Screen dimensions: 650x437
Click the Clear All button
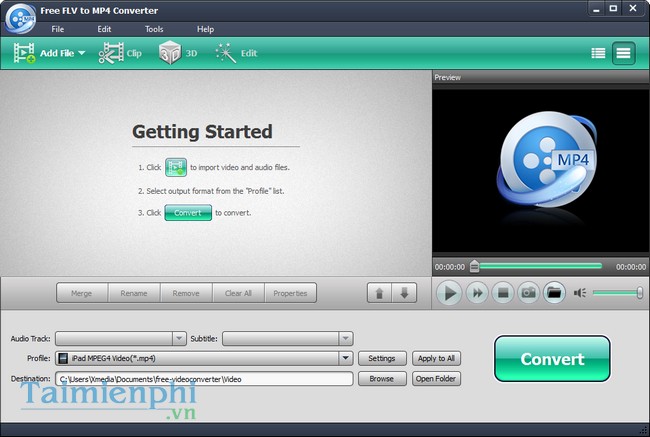point(238,293)
